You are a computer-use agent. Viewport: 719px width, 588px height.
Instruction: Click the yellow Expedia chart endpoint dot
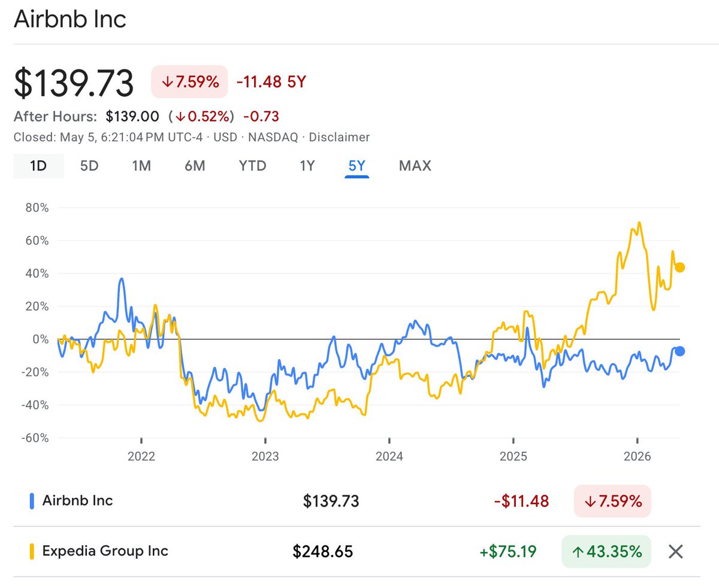pyautogui.click(x=679, y=267)
